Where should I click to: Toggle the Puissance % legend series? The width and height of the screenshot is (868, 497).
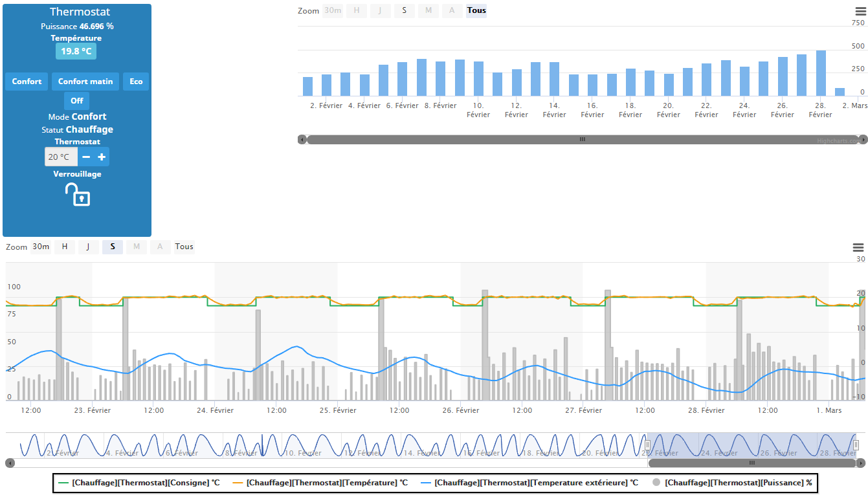pos(731,483)
